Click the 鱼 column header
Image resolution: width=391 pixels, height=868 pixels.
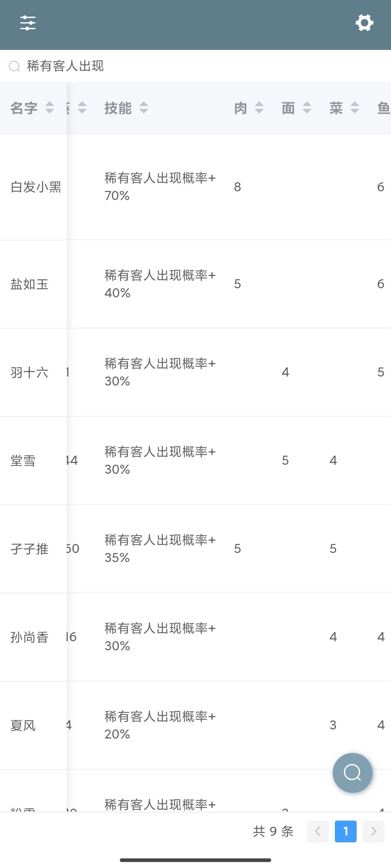383,108
